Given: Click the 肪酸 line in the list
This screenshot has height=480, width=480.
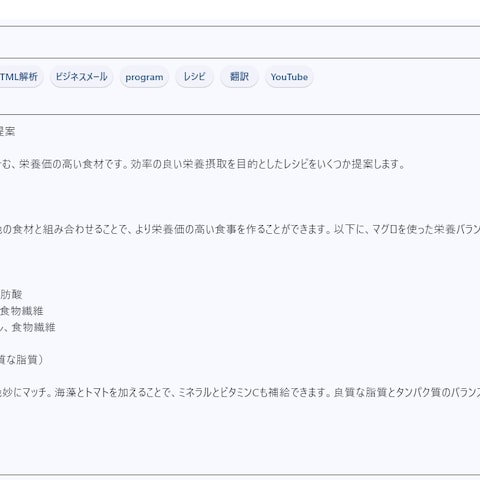Looking at the screenshot, I should [x=11, y=294].
